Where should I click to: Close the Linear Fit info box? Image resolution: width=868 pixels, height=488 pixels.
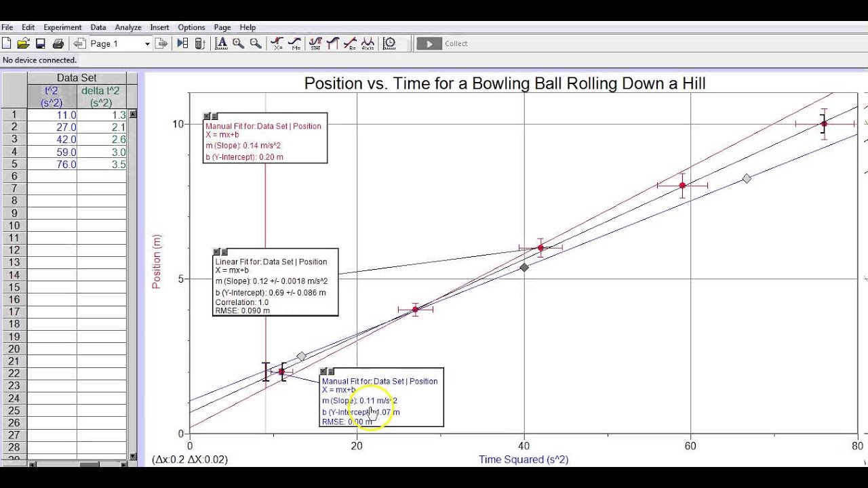pos(217,251)
